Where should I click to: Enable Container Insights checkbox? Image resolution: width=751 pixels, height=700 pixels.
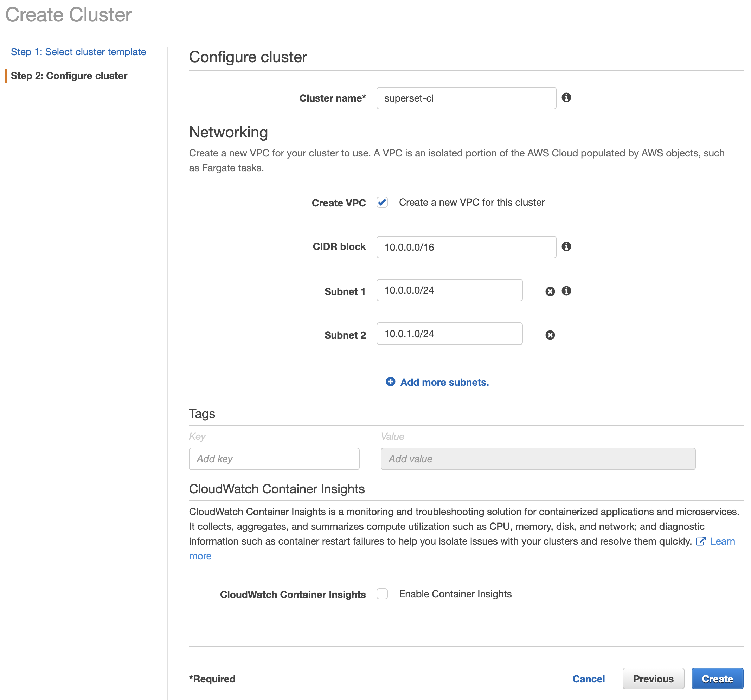[382, 594]
